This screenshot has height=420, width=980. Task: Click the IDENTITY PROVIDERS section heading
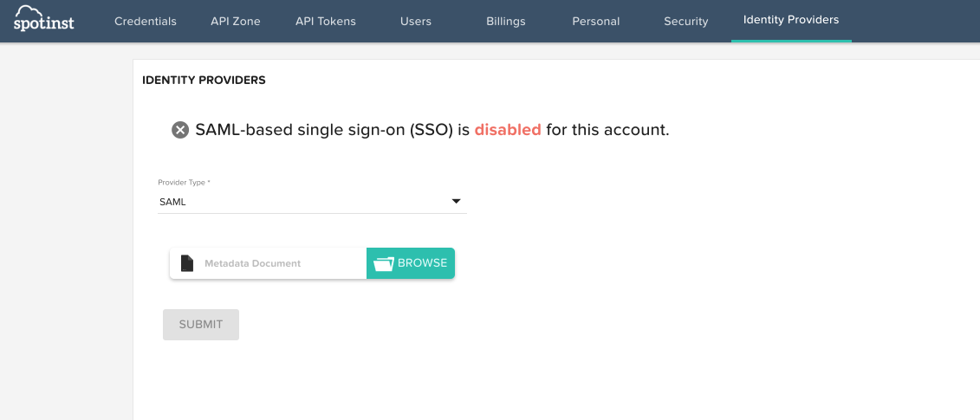(204, 80)
